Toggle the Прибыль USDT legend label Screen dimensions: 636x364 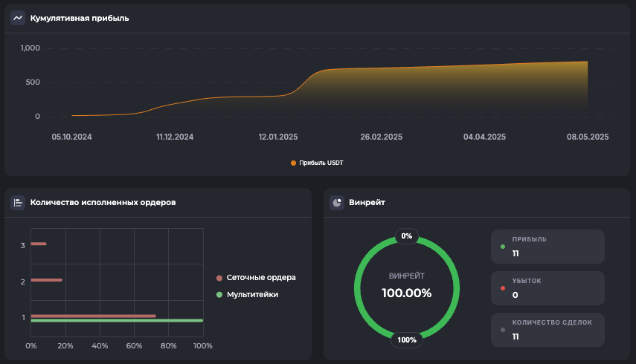(x=321, y=163)
